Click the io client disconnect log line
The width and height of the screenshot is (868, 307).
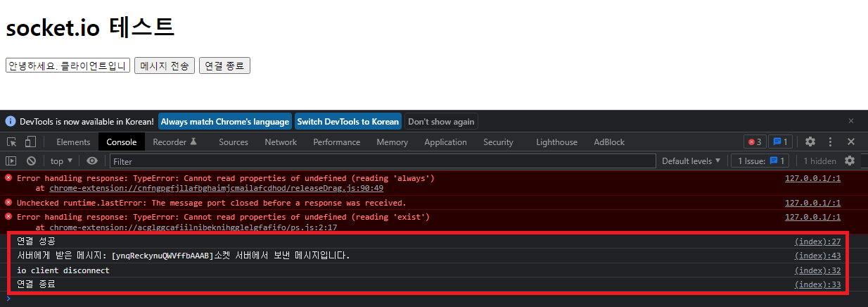pos(63,270)
